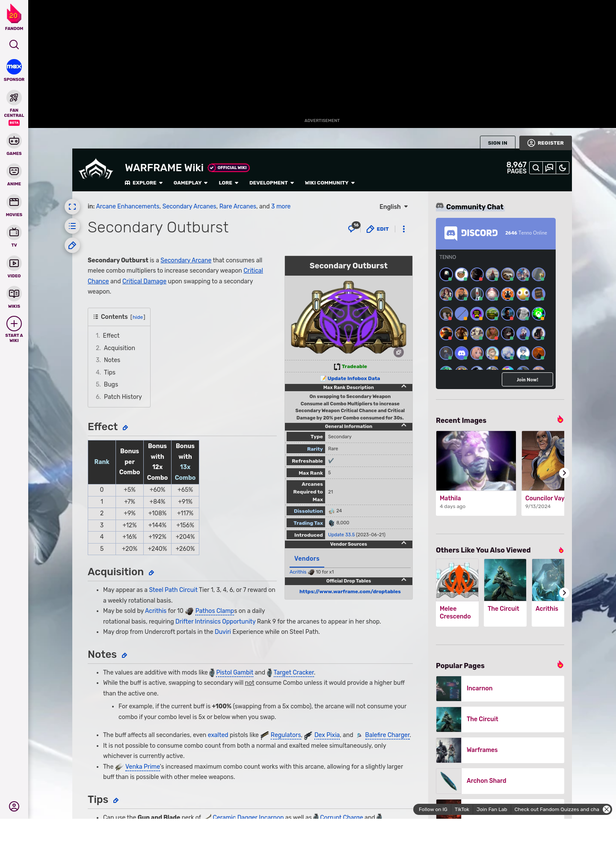
Task: Search the wiki using header magnifier icon
Action: click(x=536, y=168)
